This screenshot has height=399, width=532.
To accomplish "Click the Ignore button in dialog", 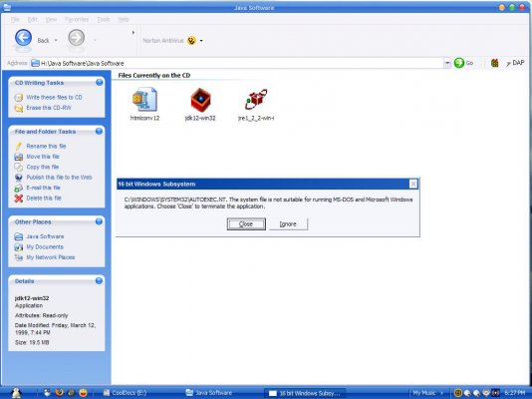I will pos(288,224).
